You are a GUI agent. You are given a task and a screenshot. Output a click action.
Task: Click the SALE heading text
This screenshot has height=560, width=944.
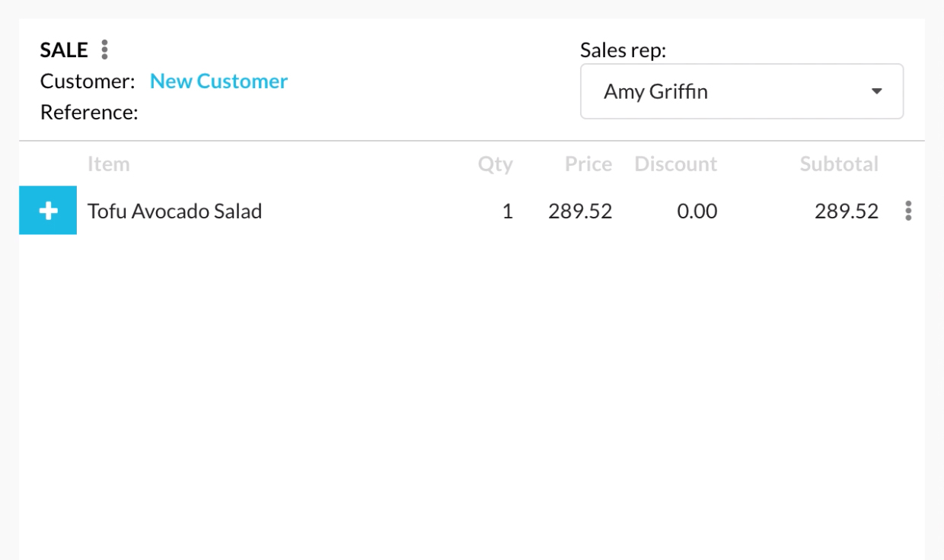64,50
